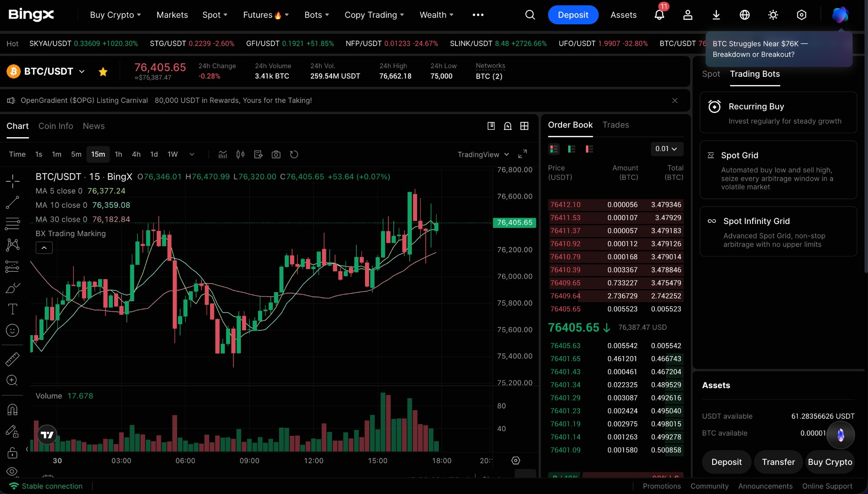Click the download app icon
Image resolution: width=868 pixels, height=494 pixels.
pyautogui.click(x=716, y=15)
